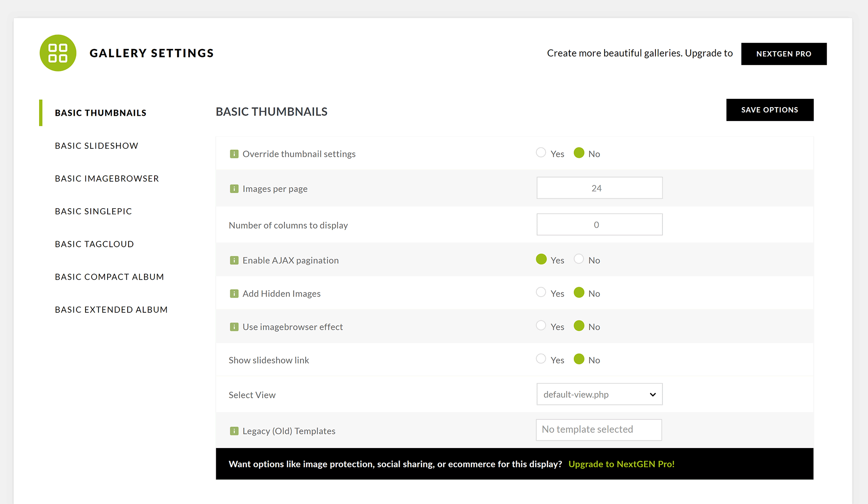Click the 'Use imagebrowser effect' label
Image resolution: width=868 pixels, height=504 pixels.
pyautogui.click(x=293, y=327)
